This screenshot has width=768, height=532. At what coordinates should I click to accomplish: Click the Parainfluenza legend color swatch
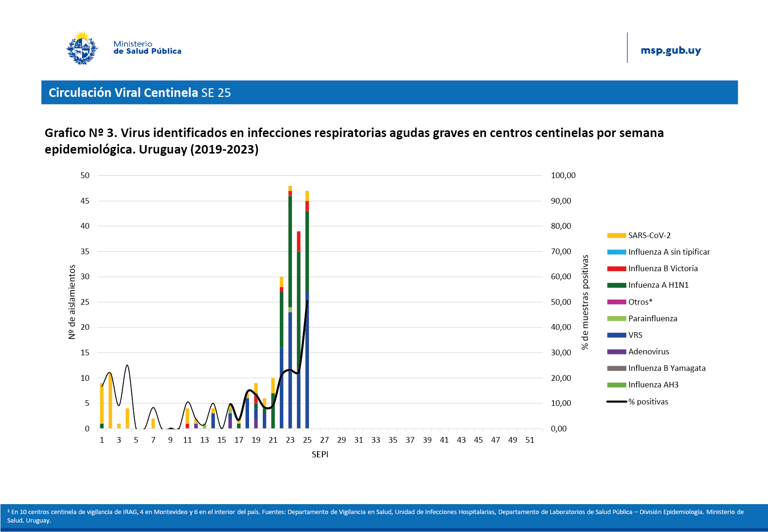pyautogui.click(x=616, y=318)
